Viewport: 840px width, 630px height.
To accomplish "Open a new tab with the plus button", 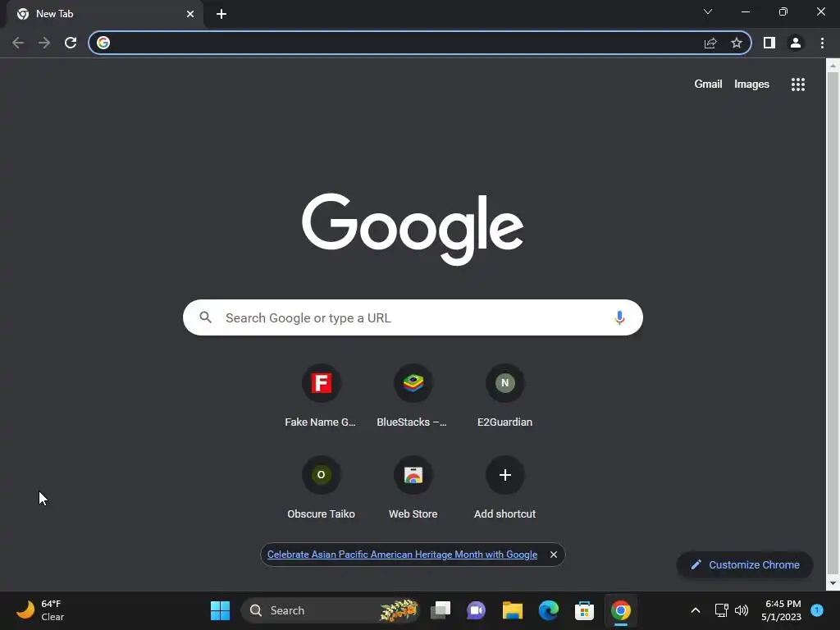I will click(221, 14).
